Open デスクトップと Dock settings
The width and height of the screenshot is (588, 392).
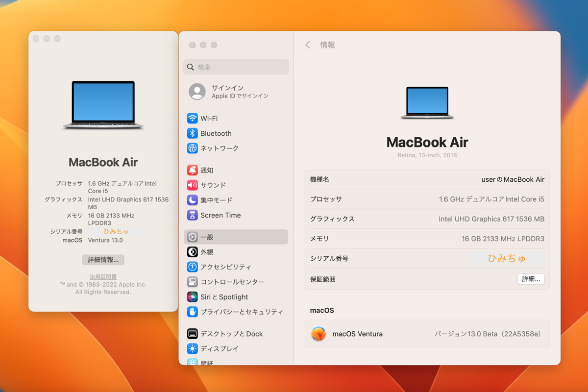(231, 334)
